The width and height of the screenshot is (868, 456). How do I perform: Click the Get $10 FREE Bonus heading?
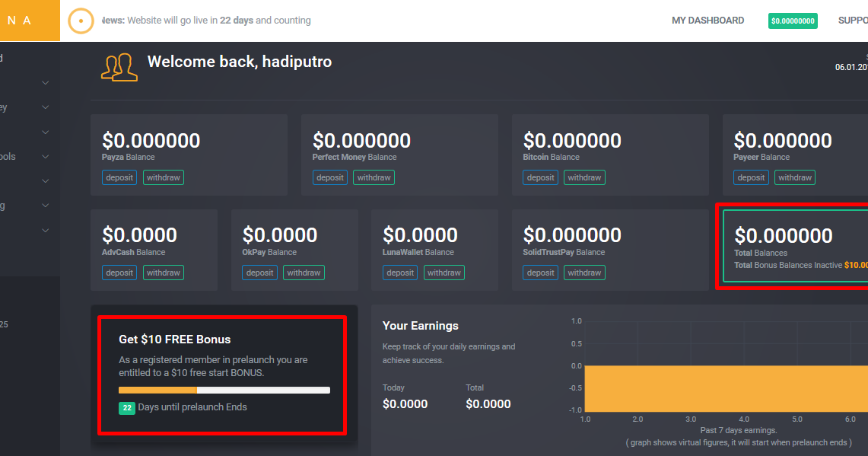175,339
